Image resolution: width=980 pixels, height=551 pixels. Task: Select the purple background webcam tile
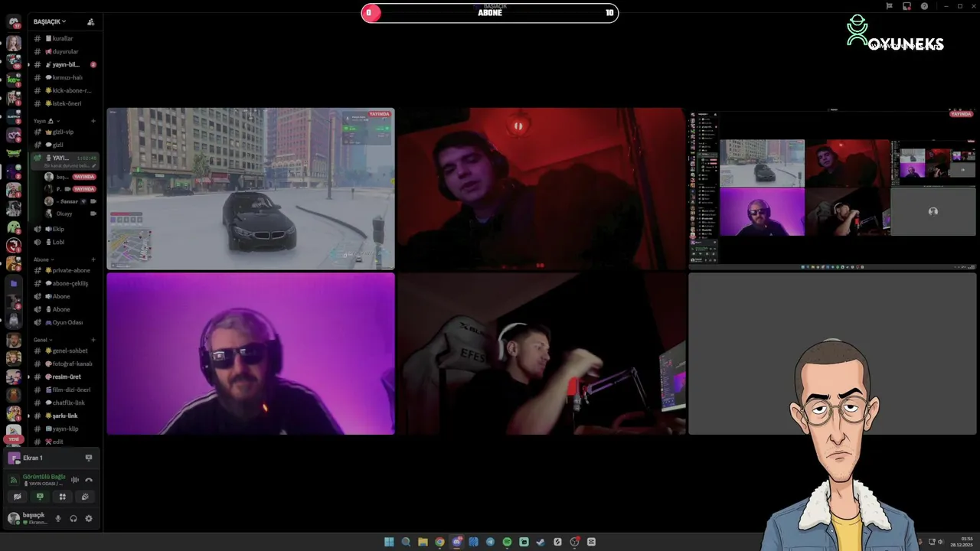tap(251, 354)
